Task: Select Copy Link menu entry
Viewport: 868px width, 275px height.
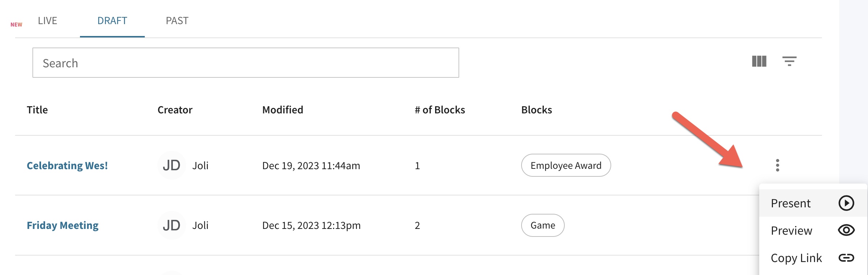Action: (813, 258)
